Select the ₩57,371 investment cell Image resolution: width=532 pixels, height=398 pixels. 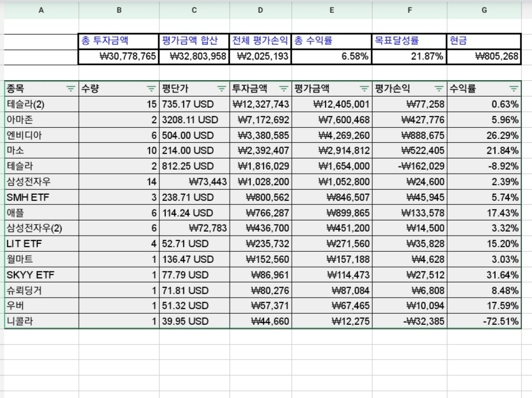point(260,306)
